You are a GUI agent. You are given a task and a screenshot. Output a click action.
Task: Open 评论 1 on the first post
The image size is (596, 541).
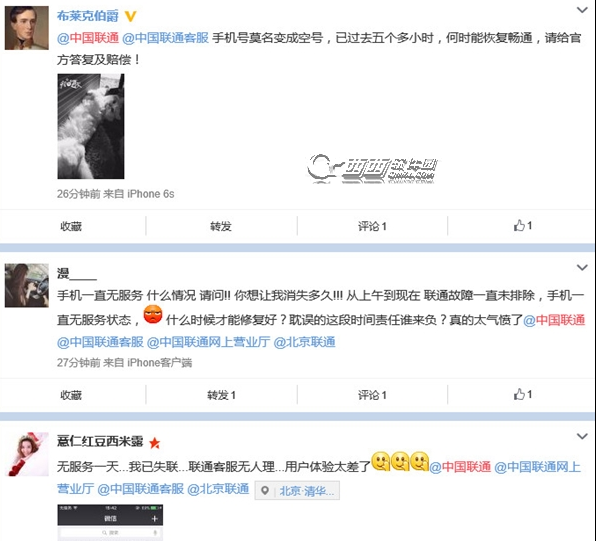tap(372, 226)
